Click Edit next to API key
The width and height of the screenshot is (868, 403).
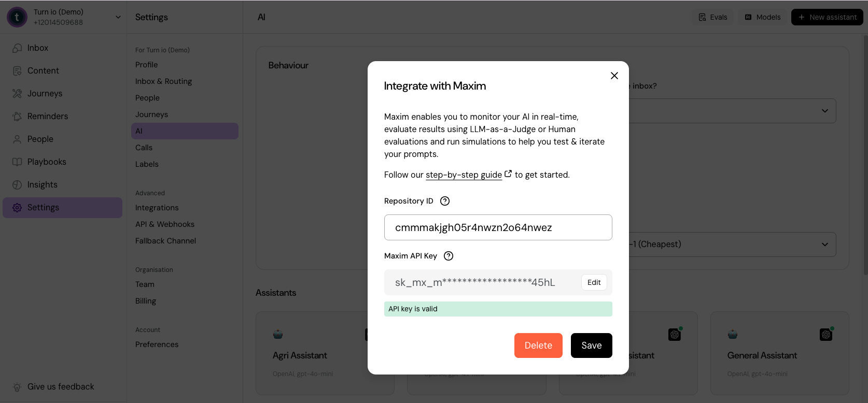(x=594, y=282)
